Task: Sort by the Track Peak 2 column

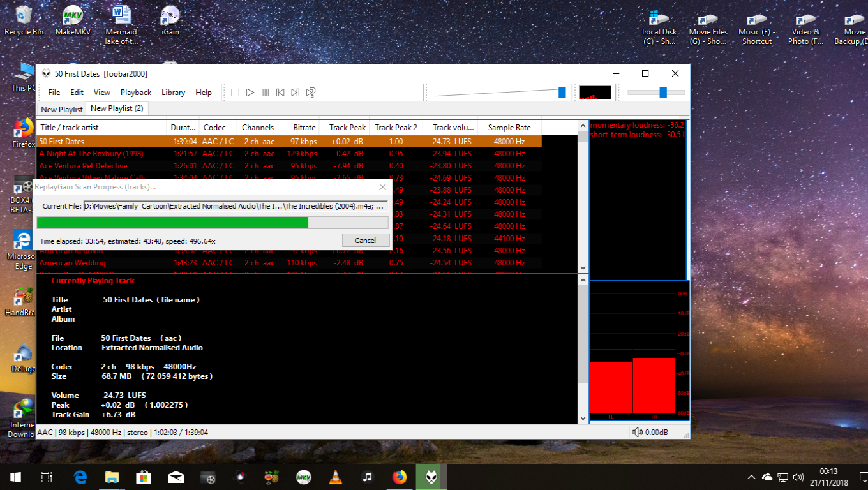Action: point(396,128)
